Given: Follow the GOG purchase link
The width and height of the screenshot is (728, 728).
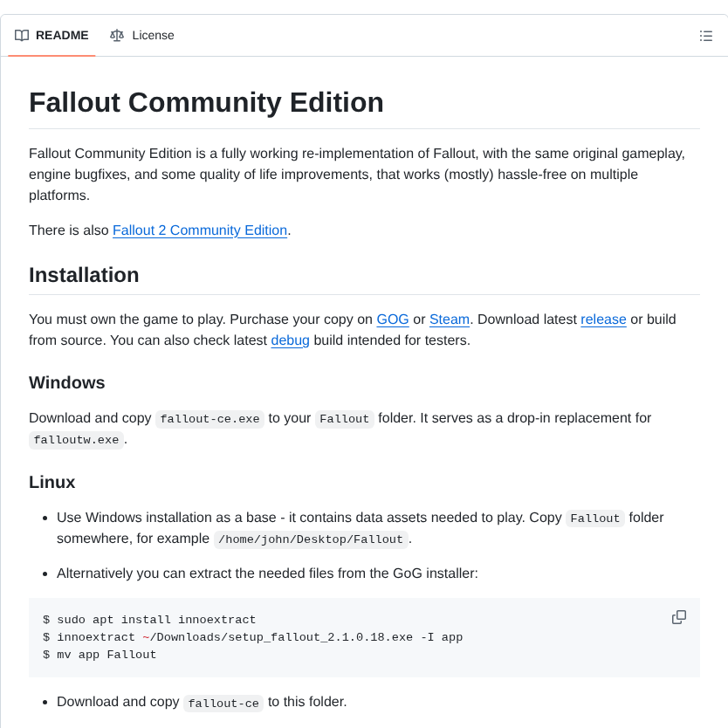Looking at the screenshot, I should click(393, 319).
